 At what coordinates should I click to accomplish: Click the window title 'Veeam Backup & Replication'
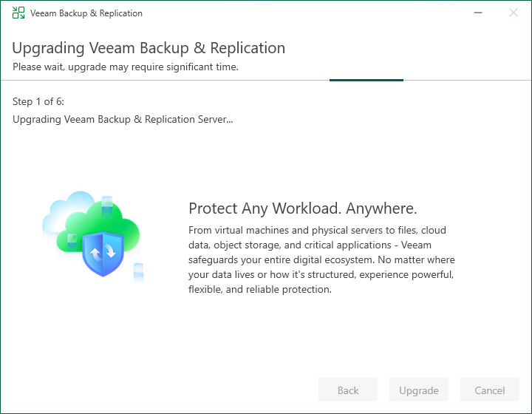(86, 13)
